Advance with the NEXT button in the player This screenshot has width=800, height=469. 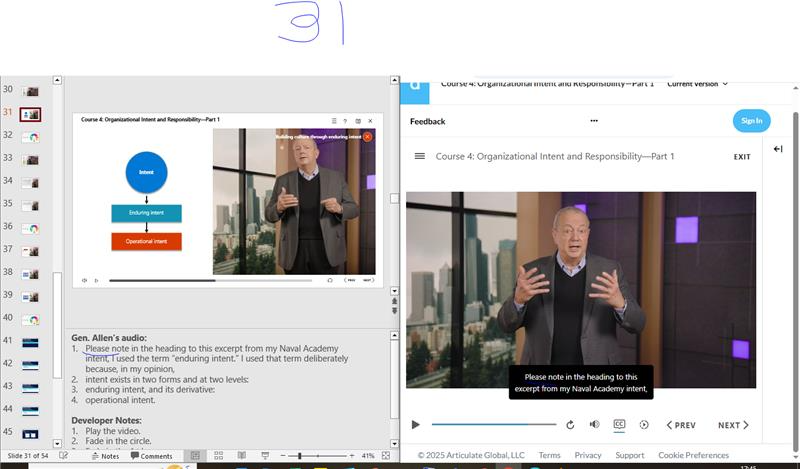point(733,425)
